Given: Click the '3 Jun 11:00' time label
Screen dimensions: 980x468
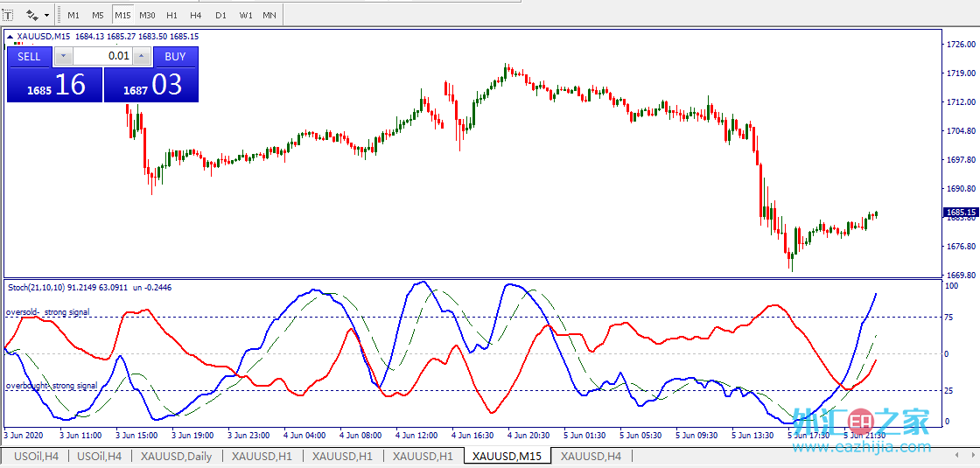Looking at the screenshot, I should tap(80, 435).
